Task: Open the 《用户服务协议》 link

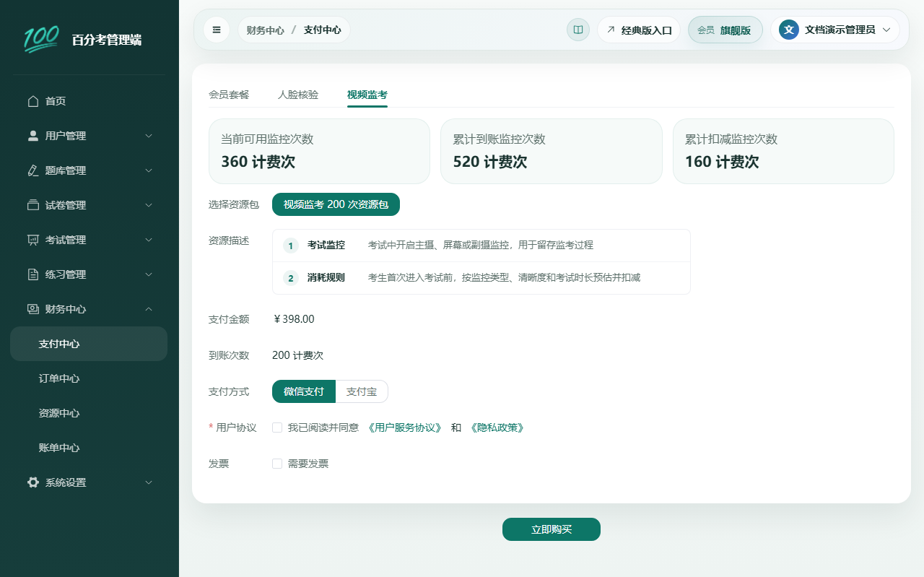Action: point(405,428)
